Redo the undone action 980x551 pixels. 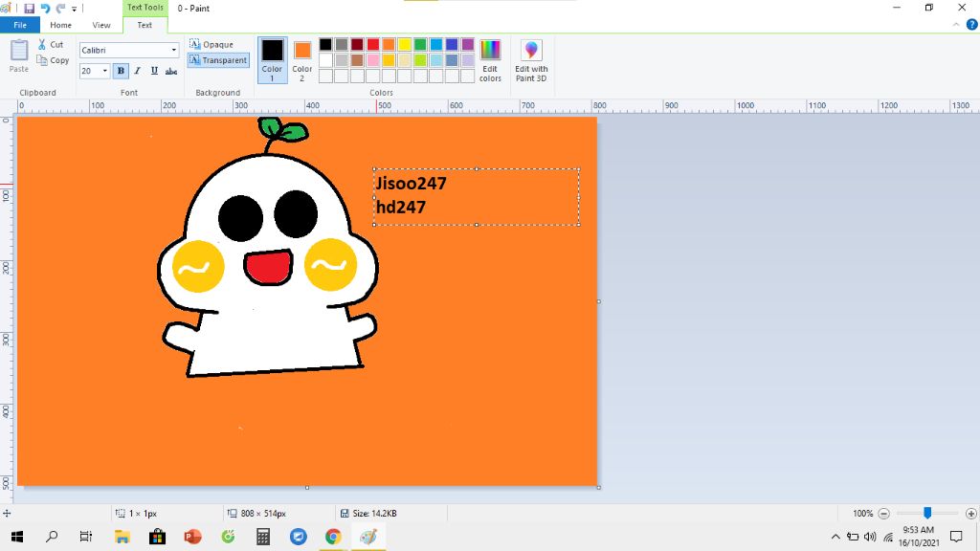[x=60, y=9]
